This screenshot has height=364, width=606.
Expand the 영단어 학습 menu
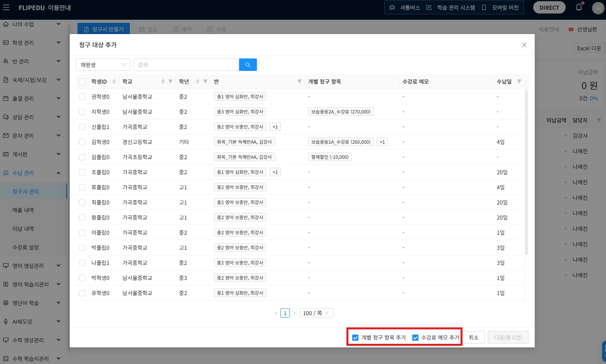[59, 303]
